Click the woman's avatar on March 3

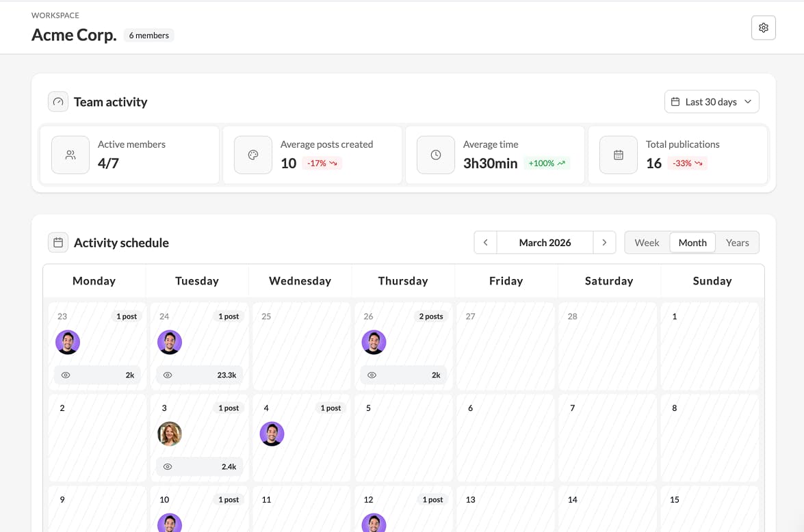170,434
